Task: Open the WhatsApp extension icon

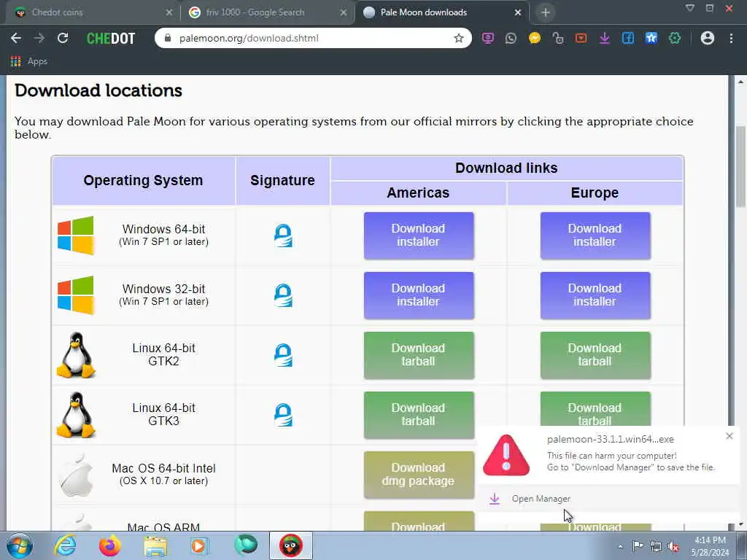Action: (x=511, y=38)
